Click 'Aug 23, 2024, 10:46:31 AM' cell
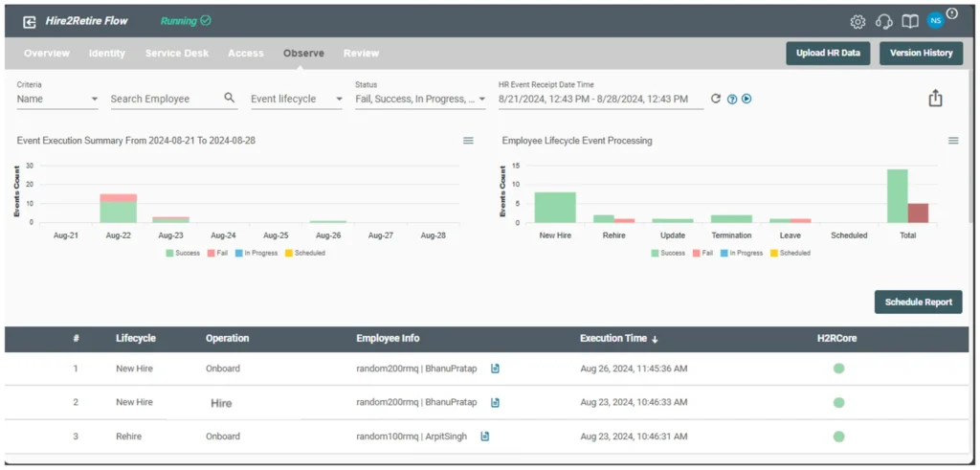This screenshot has width=980, height=470. [634, 436]
